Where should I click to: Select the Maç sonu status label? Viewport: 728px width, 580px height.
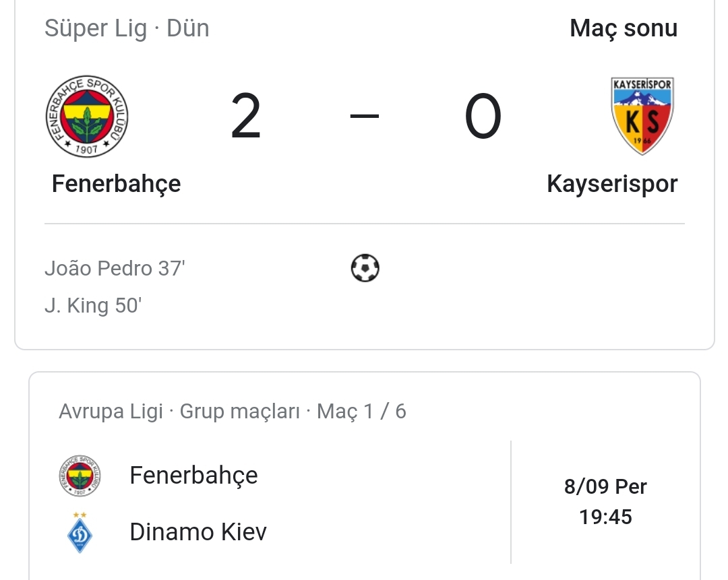[x=624, y=28]
